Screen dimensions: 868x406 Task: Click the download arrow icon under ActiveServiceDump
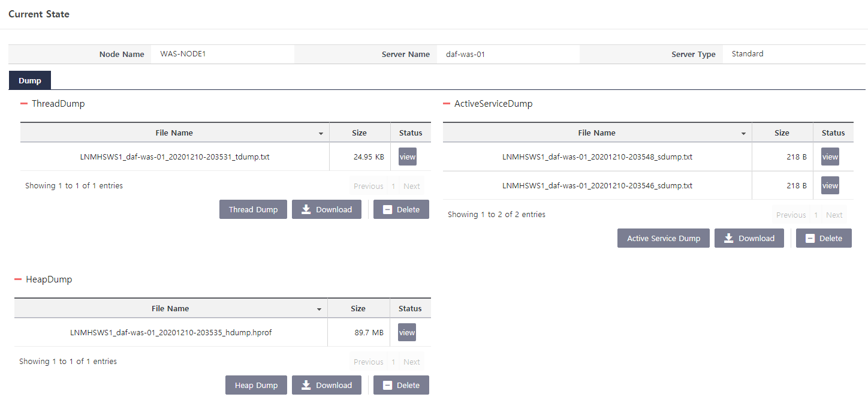pyautogui.click(x=729, y=237)
